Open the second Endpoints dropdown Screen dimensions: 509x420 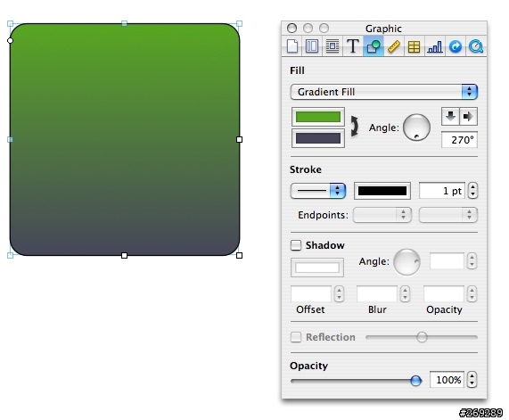(x=448, y=215)
